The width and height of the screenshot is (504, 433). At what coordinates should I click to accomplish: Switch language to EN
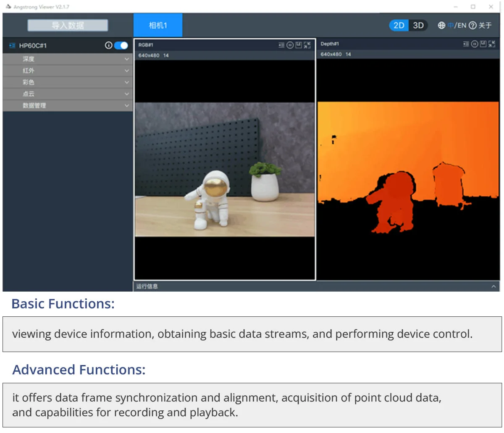(x=462, y=25)
